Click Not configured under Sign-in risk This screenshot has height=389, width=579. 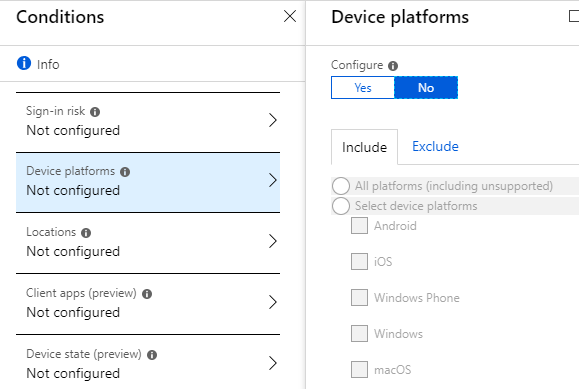click(73, 130)
